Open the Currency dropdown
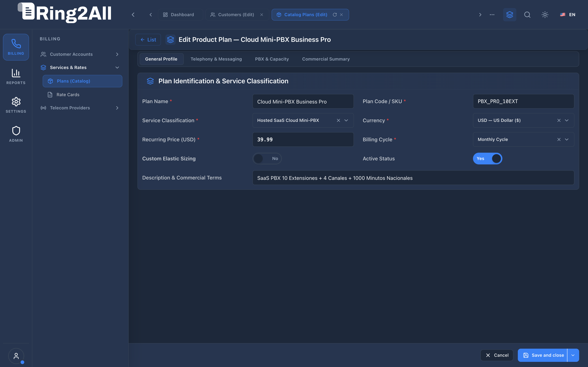588x367 pixels. 567,120
